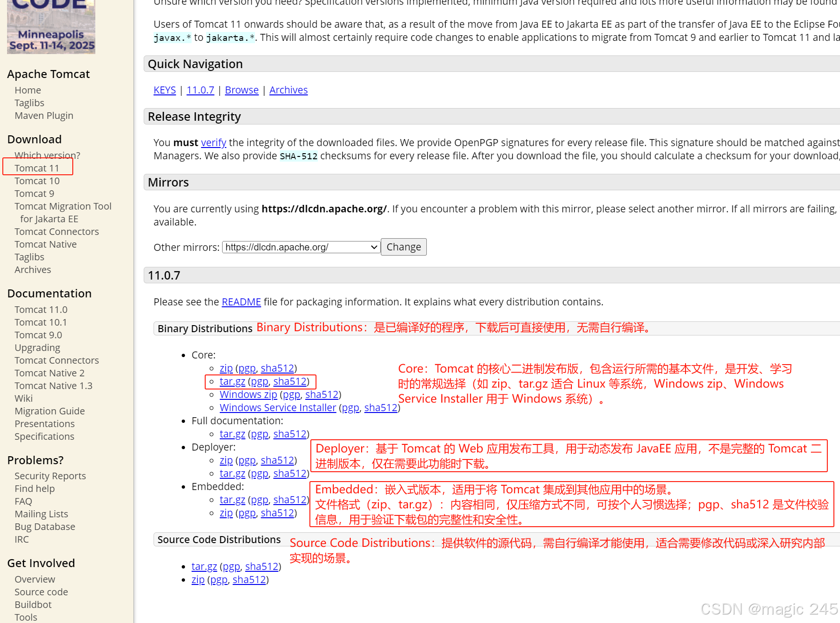Go to Tomcat 9 download page
The width and height of the screenshot is (840, 623).
pyautogui.click(x=34, y=194)
